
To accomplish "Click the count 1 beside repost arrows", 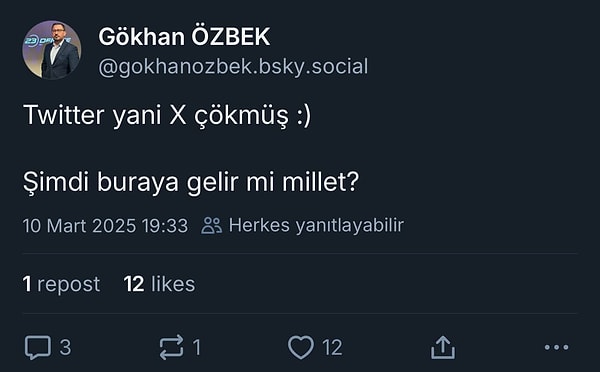I will click(x=197, y=348).
